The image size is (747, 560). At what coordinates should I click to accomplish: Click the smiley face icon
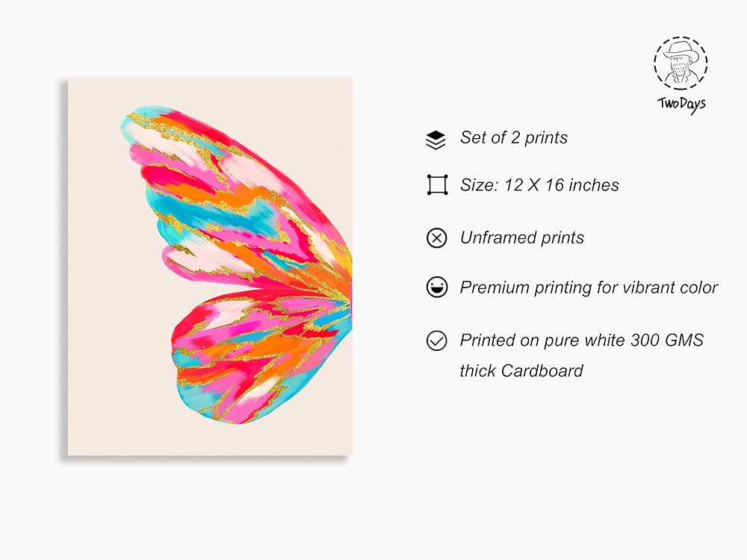[436, 287]
